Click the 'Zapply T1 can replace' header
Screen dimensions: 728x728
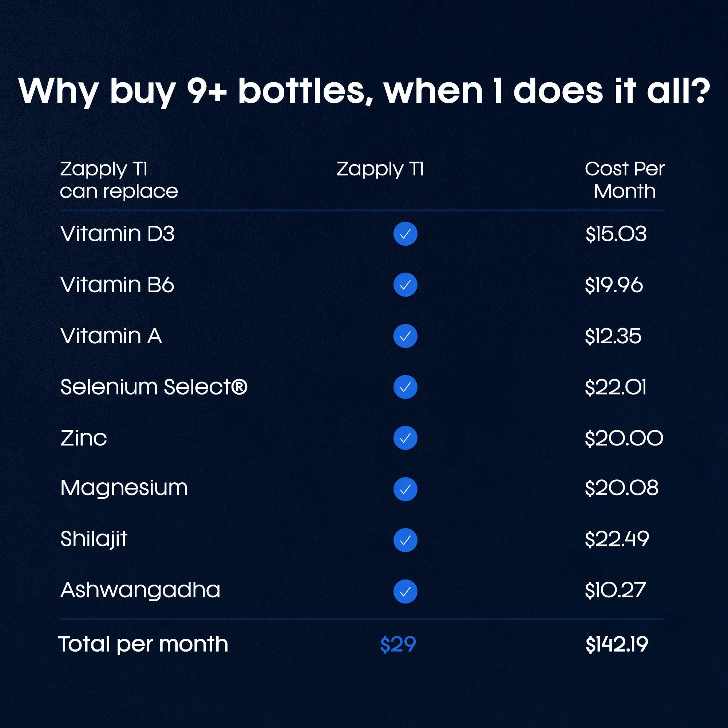coord(119,180)
